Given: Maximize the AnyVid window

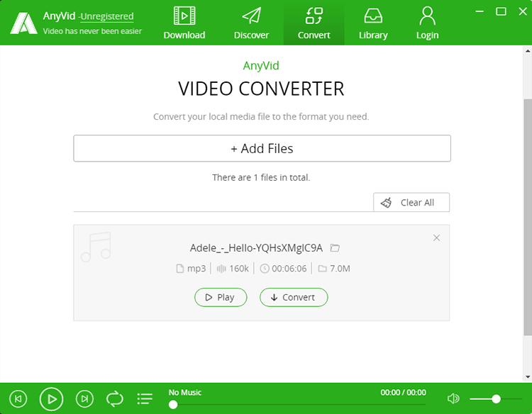Looking at the screenshot, I should (x=501, y=11).
